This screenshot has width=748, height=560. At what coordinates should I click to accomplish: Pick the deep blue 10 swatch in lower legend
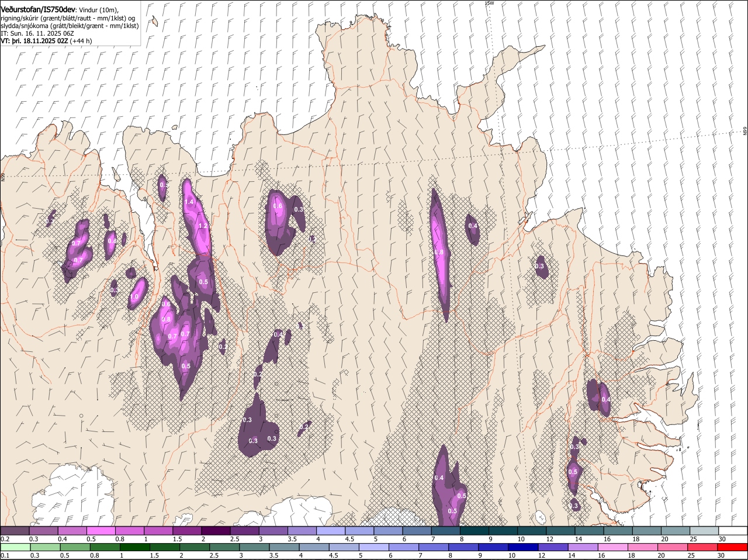pos(522,548)
